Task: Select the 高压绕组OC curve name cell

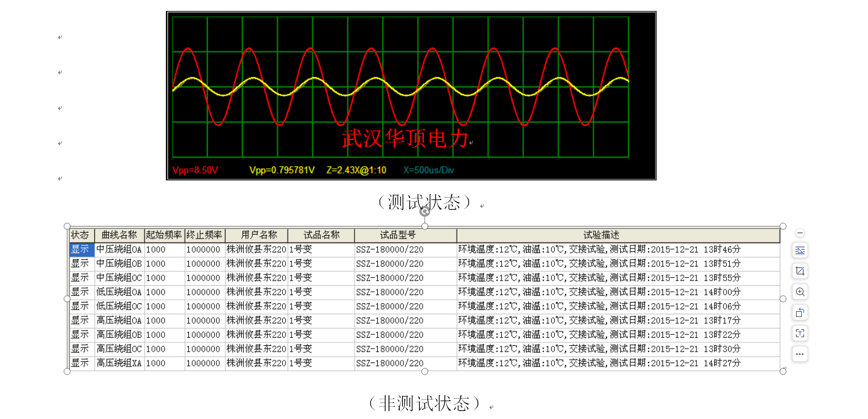Action: pos(119,349)
